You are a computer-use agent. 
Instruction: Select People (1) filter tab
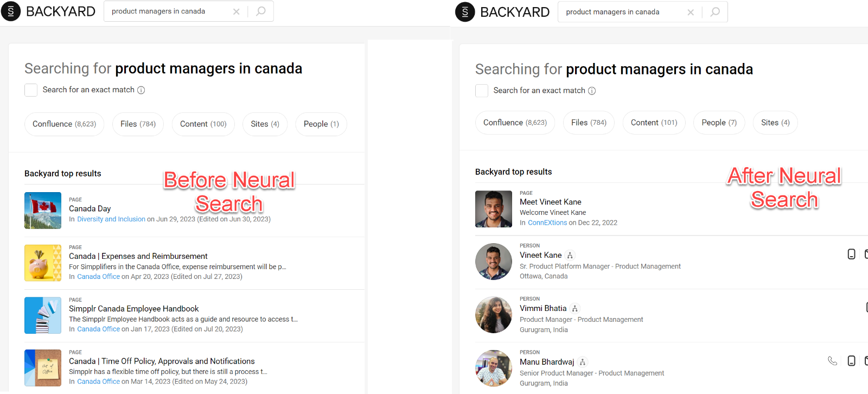[321, 124]
